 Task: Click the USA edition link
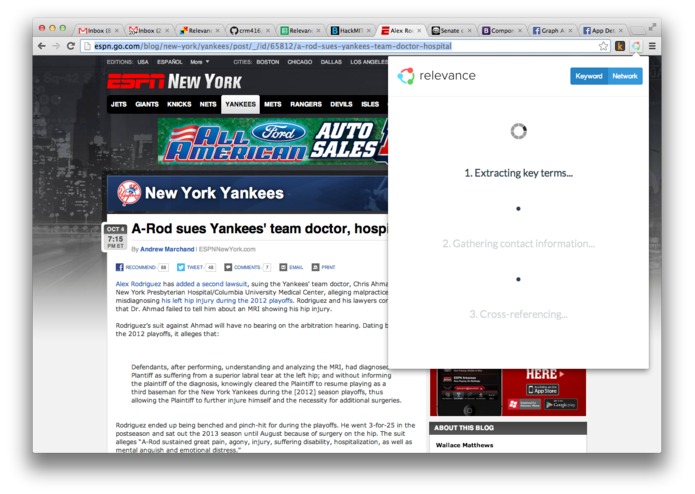tap(143, 62)
